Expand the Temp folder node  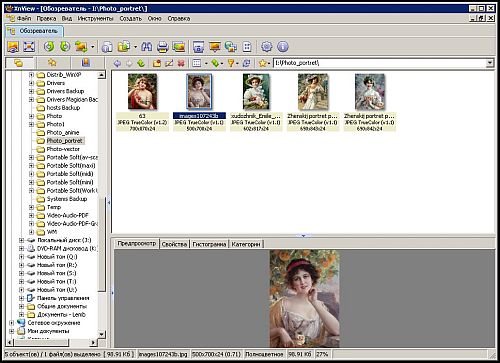pos(31,207)
